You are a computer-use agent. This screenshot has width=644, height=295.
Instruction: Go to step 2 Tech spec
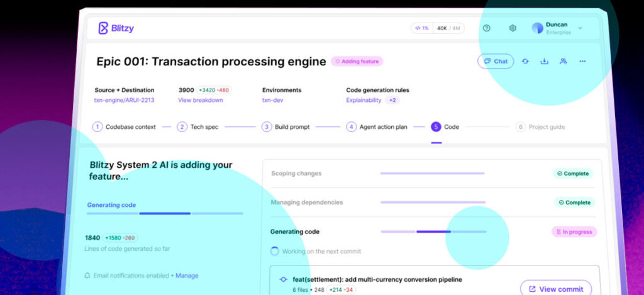[x=197, y=127]
